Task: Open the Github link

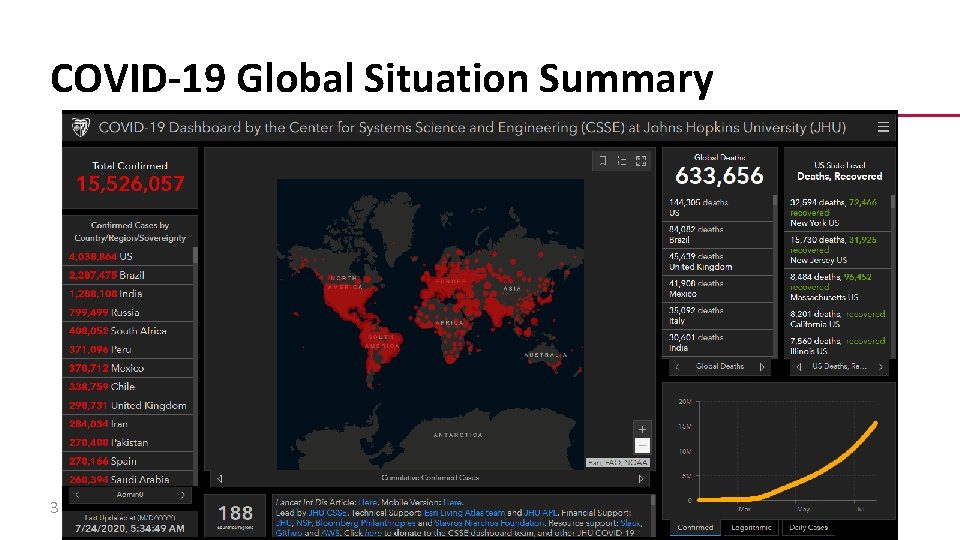Action: coord(288,533)
